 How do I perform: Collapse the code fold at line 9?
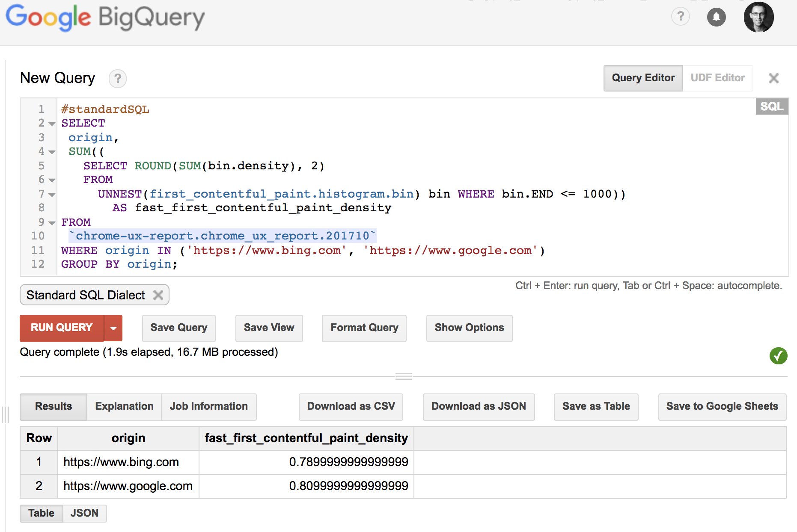(52, 223)
